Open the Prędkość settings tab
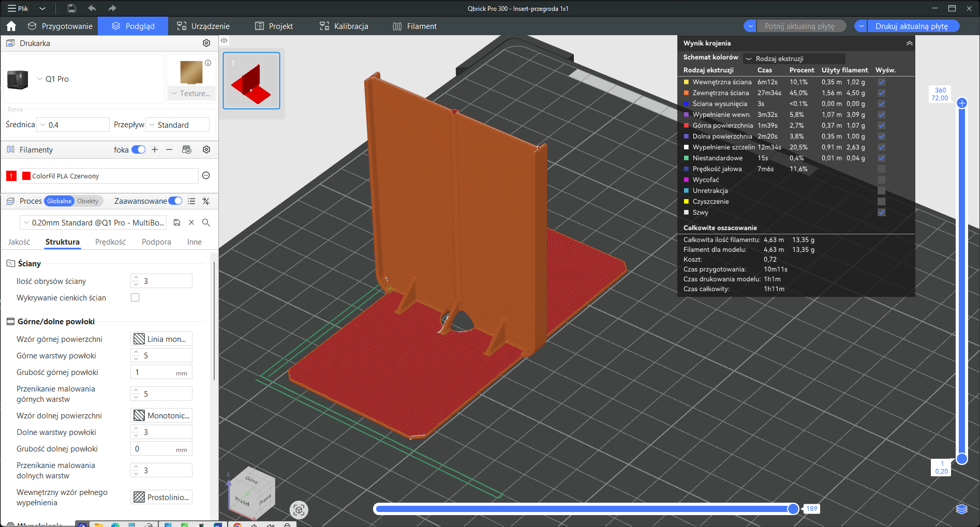Screen dimensions: 980x527 pos(110,242)
